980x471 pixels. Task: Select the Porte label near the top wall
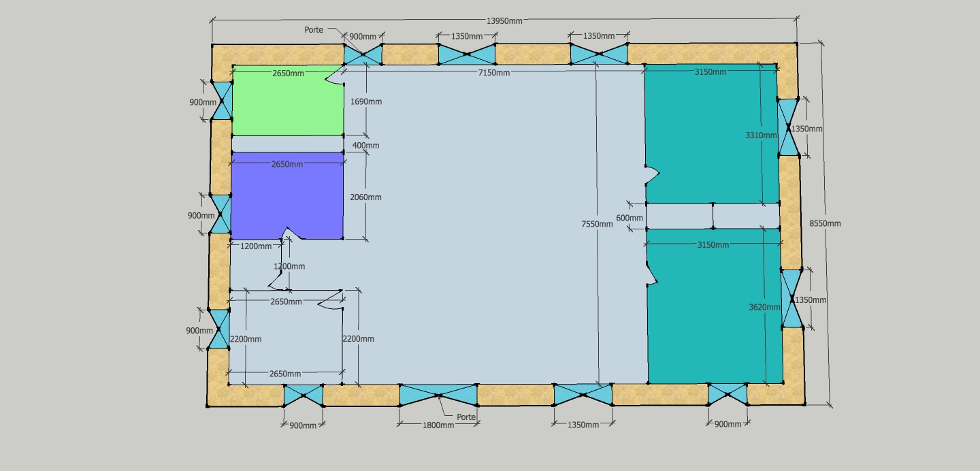coord(314,30)
